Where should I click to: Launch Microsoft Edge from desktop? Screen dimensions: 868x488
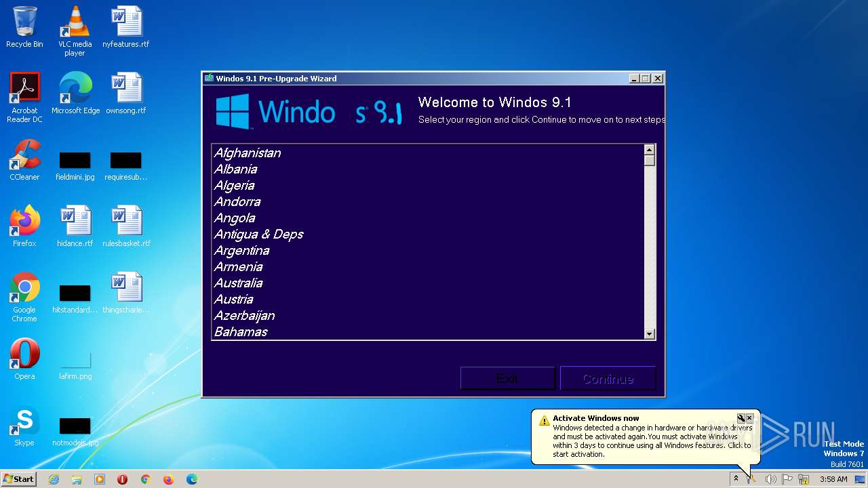pos(75,94)
